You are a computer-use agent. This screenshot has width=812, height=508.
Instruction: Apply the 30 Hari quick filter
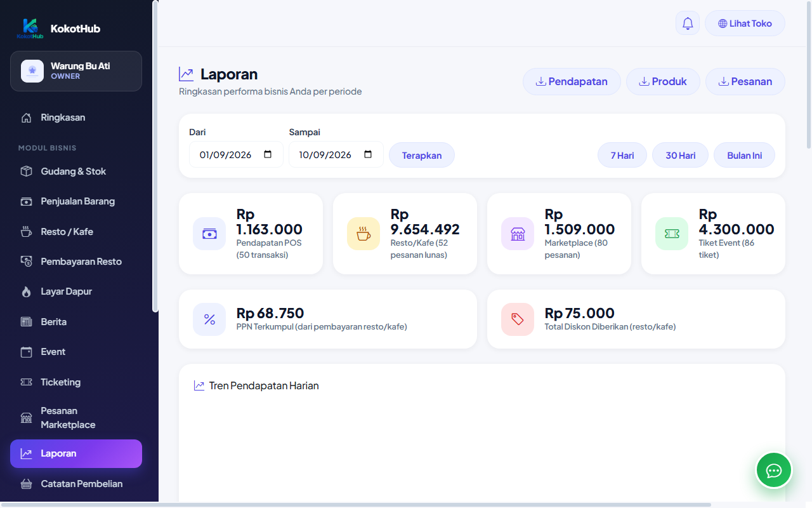point(680,155)
